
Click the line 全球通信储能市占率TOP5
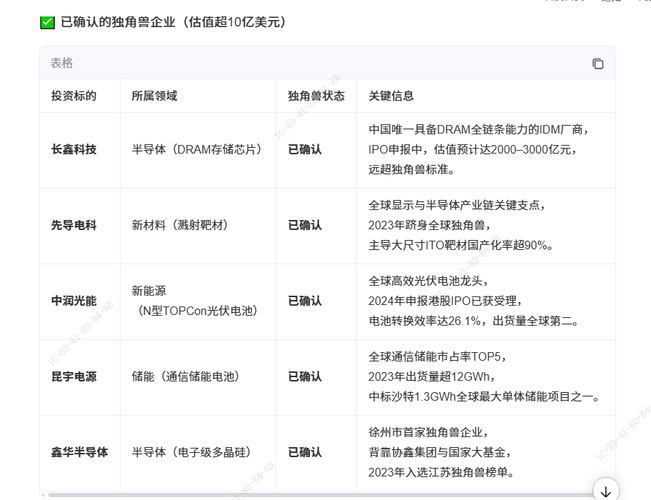(x=435, y=357)
